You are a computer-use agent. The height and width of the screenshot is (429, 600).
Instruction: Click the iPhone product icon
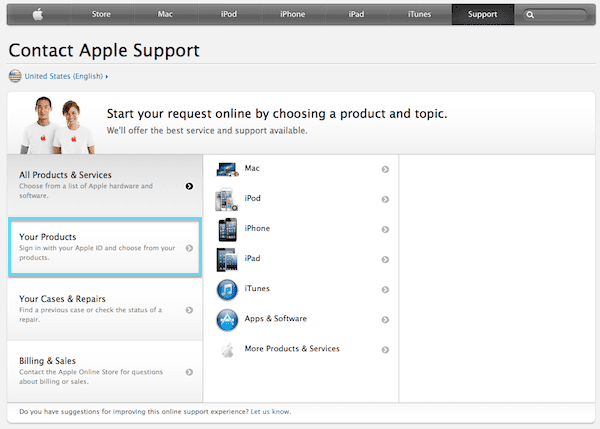click(228, 229)
